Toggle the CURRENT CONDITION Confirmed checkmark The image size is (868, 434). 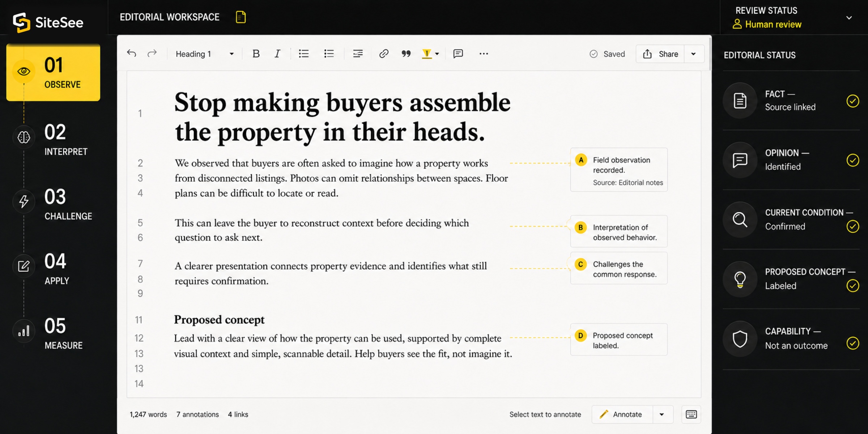click(x=853, y=226)
